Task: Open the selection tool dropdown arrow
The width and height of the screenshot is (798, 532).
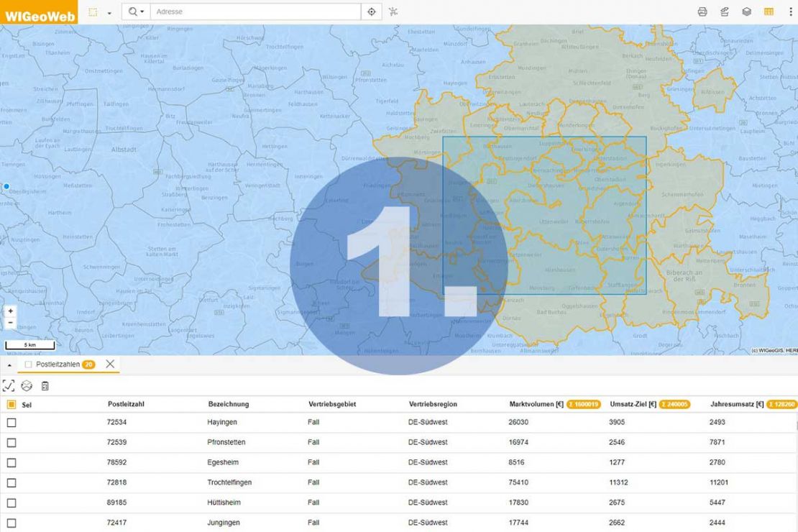Action: pos(109,13)
